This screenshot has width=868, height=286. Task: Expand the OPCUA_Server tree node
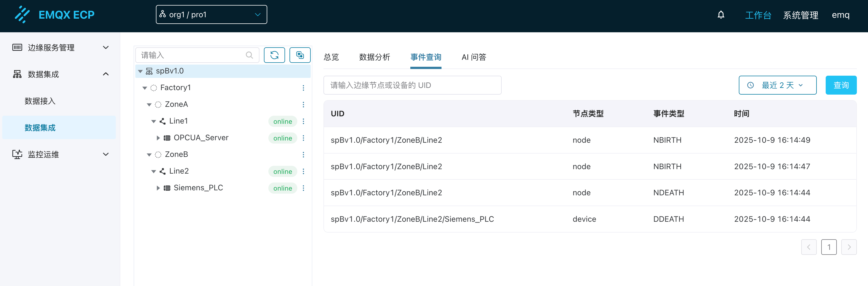tap(158, 137)
